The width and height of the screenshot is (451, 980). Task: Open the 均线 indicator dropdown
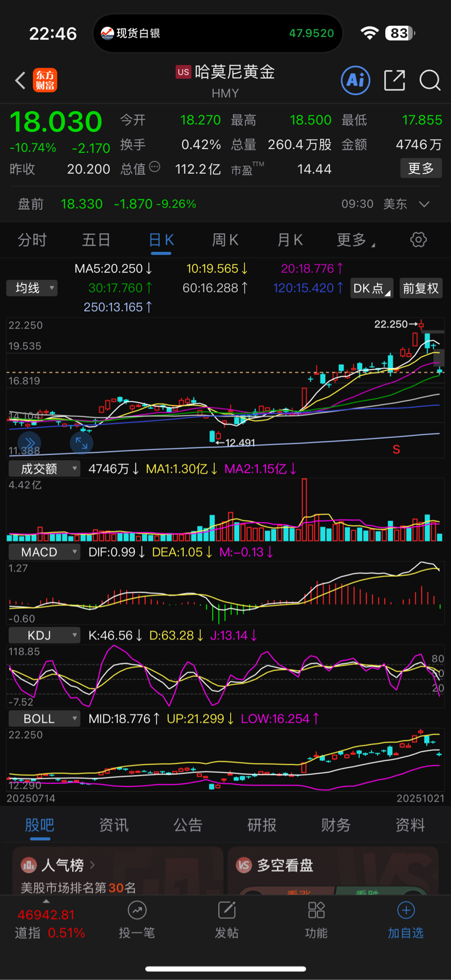point(32,288)
